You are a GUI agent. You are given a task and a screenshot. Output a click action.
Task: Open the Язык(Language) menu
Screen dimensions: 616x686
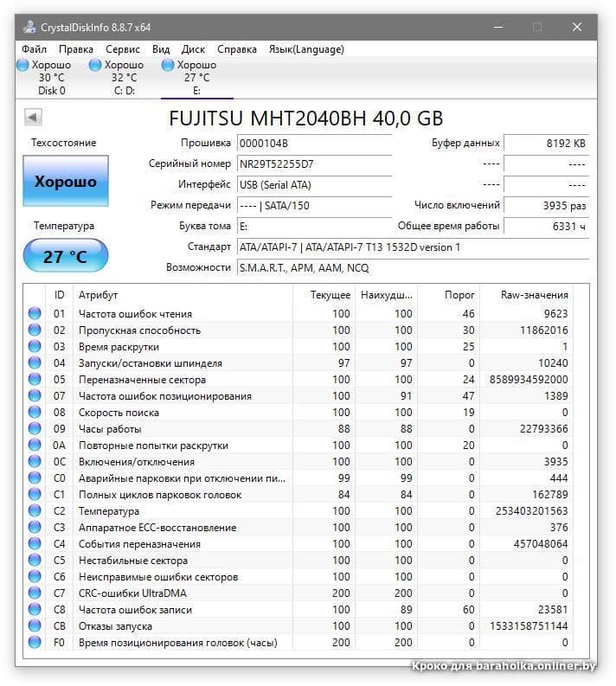306,49
